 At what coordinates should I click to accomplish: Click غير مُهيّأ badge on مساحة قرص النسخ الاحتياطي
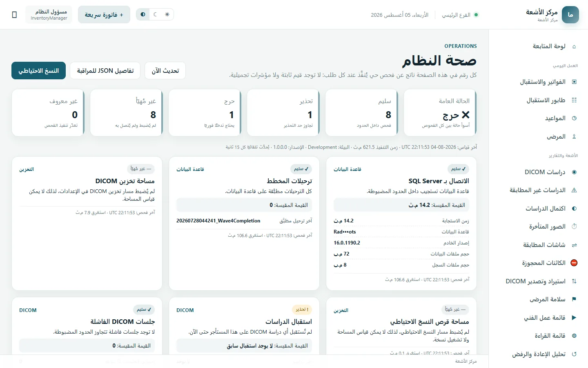[455, 310]
